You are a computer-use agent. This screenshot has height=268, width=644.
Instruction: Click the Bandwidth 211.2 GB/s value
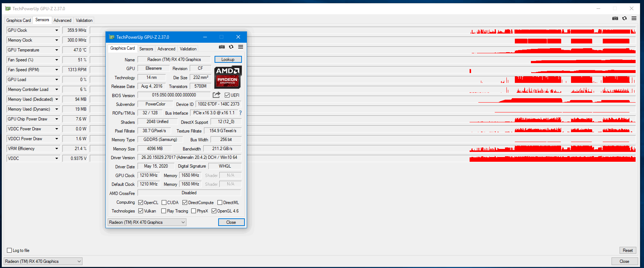(222, 149)
